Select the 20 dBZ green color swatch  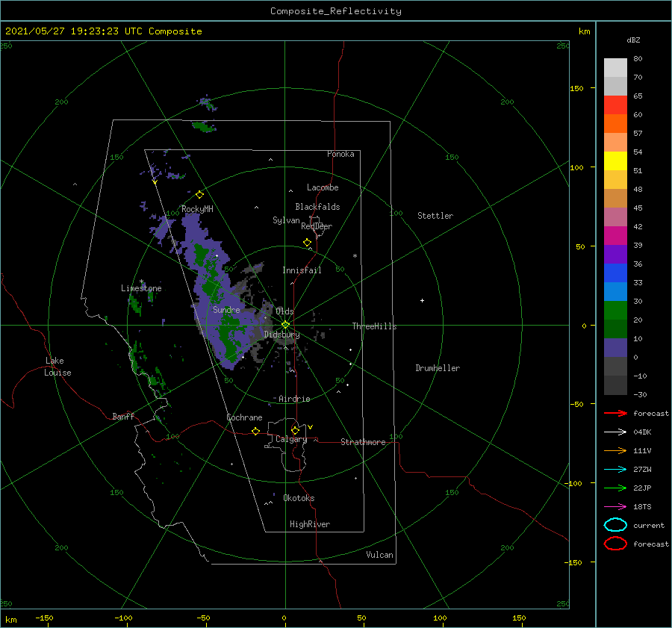(x=615, y=311)
